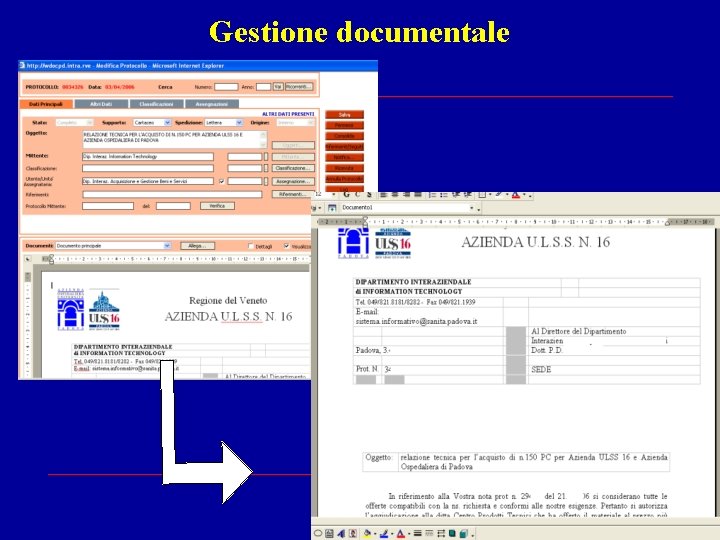The image size is (720, 540).
Task: Decrease indent in Word toolbar
Action: 456,195
